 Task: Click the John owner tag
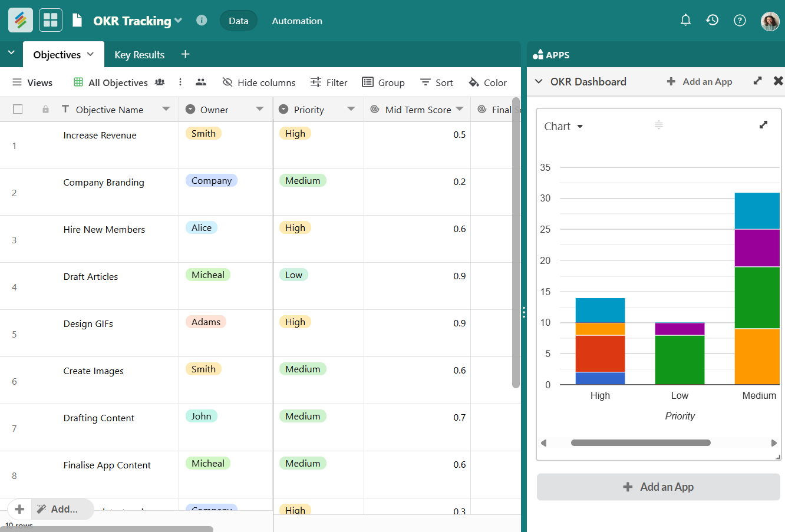(x=201, y=416)
